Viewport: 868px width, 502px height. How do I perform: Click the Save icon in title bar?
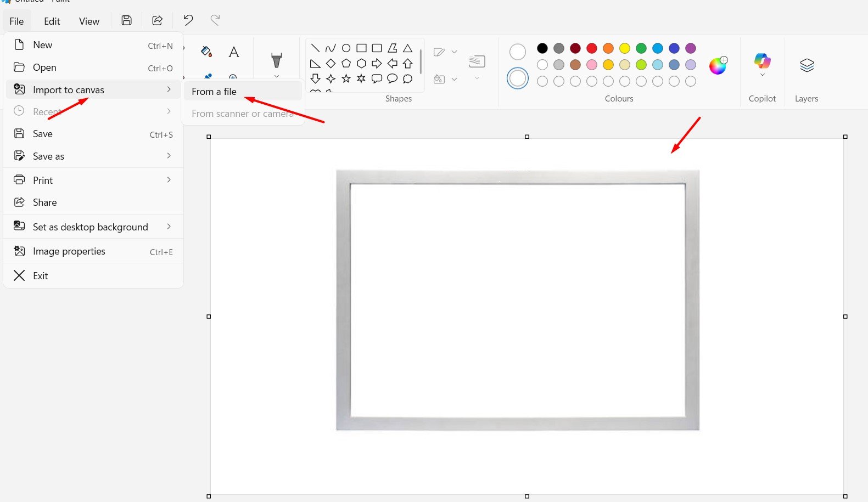[126, 20]
